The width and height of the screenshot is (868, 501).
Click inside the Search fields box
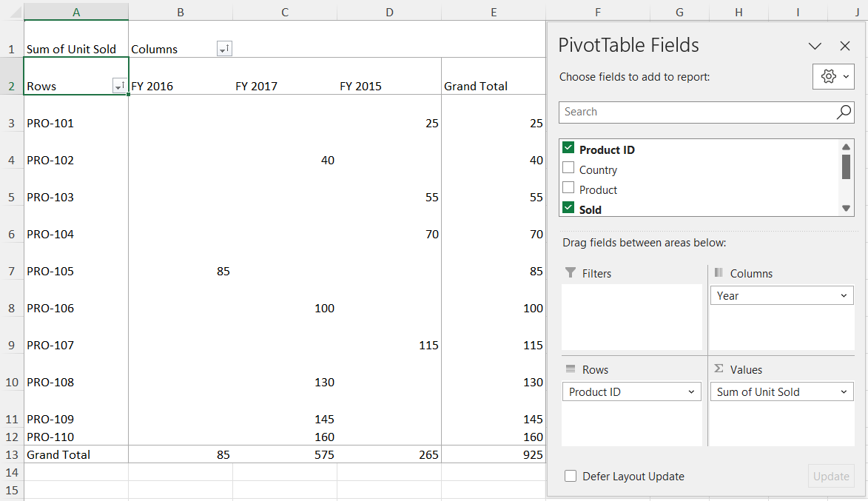point(666,112)
